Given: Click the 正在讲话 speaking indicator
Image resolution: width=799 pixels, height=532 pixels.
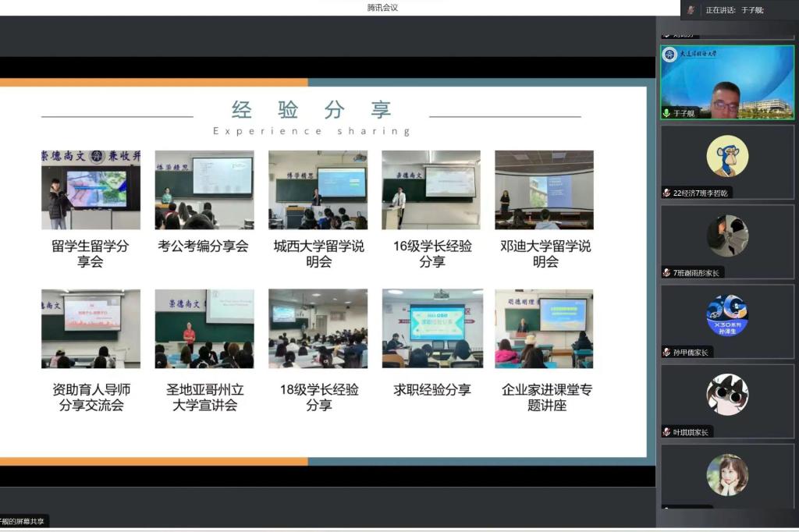Looking at the screenshot, I should coord(734,10).
